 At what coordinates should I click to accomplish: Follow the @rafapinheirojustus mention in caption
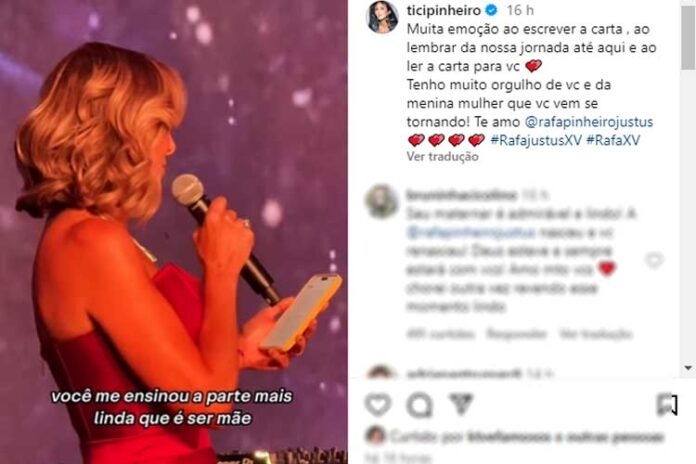[x=589, y=122]
